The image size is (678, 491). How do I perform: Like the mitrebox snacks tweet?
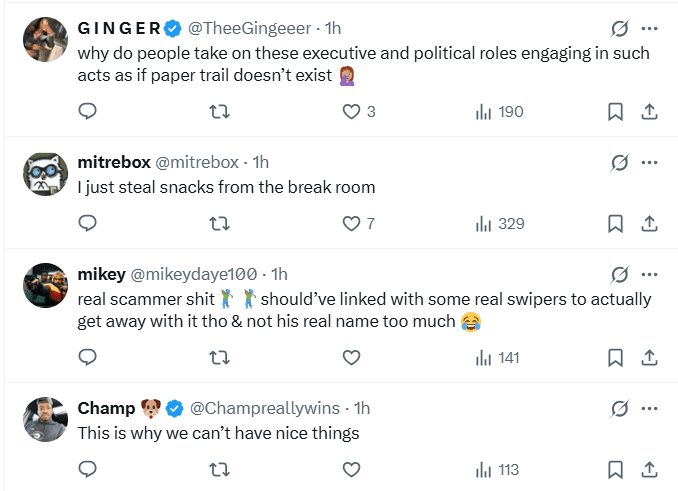[x=352, y=223]
